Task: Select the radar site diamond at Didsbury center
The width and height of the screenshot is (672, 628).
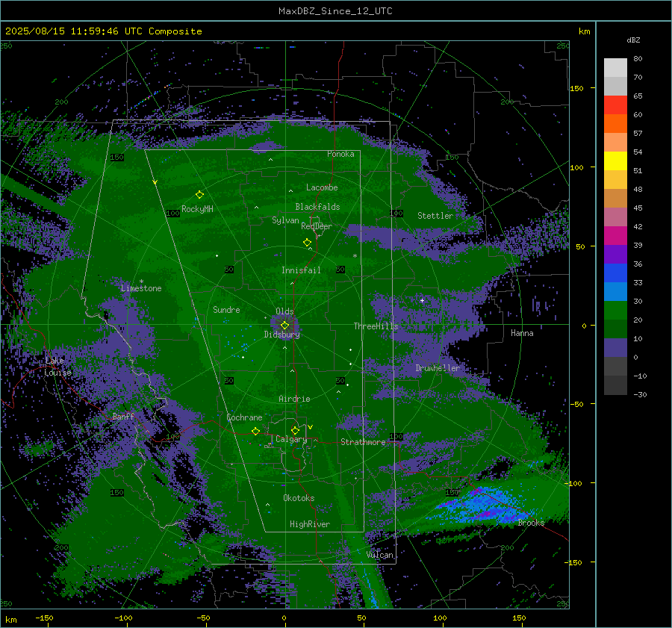Action: tap(285, 326)
